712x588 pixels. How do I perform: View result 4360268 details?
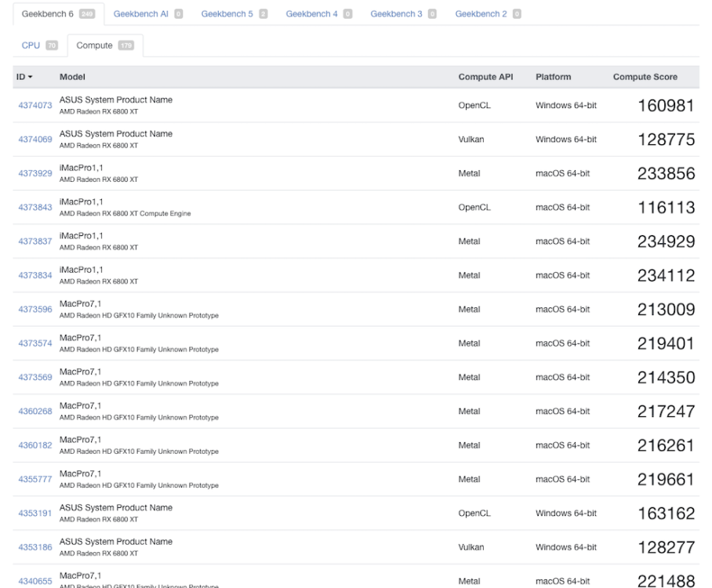point(35,412)
